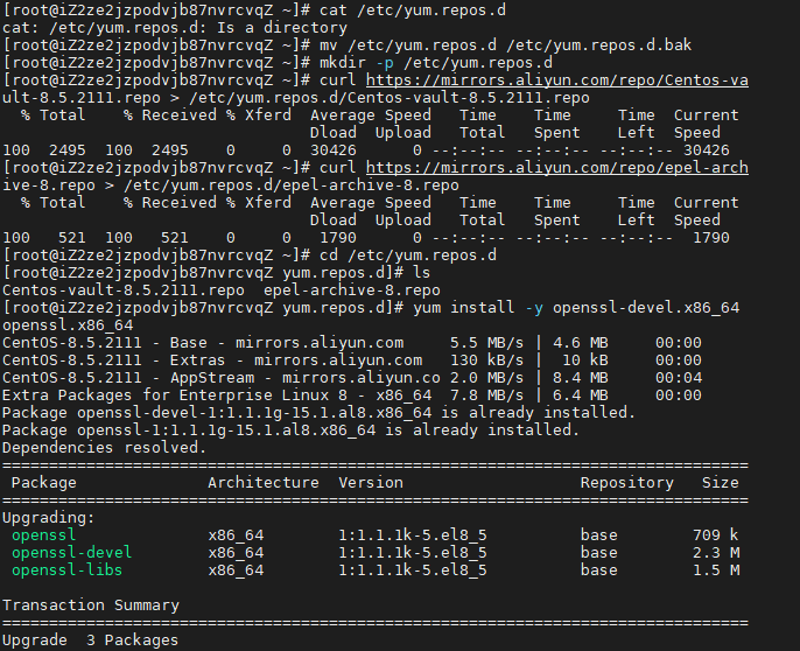Click the size '1.5 M' for openssl-libs
Screen dimensions: 800x651
716,570
